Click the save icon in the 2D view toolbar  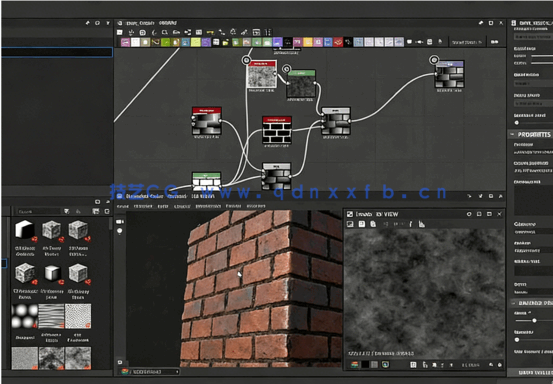(x=361, y=224)
